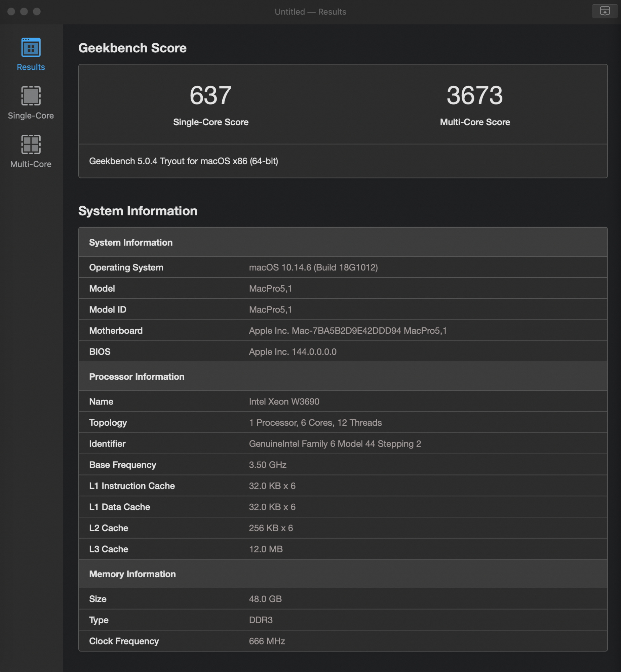The height and width of the screenshot is (672, 621).
Task: Open the Multi-Core sidebar view
Action: (x=31, y=152)
